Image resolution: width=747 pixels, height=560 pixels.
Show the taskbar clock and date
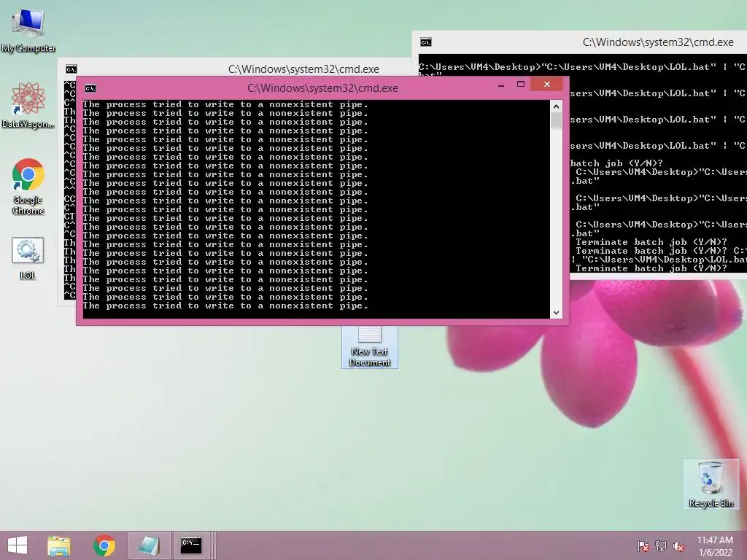(x=715, y=546)
